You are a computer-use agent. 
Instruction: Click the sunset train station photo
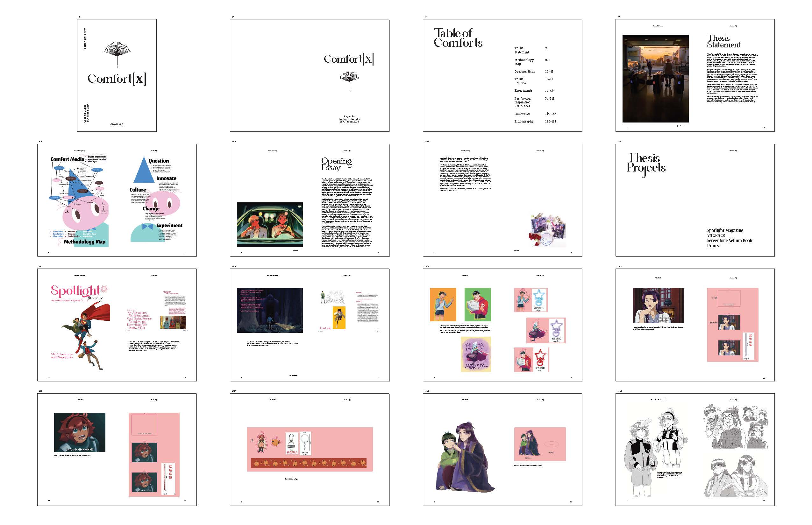click(655, 78)
